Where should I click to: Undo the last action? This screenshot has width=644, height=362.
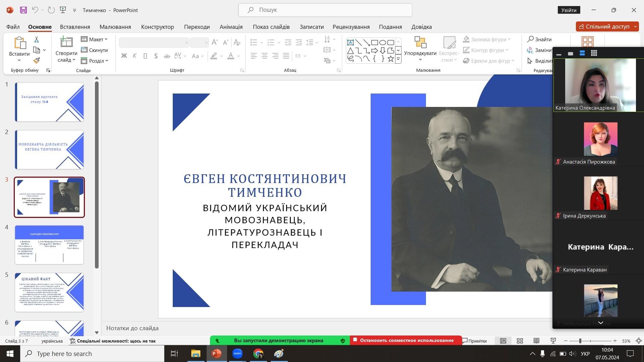35,10
